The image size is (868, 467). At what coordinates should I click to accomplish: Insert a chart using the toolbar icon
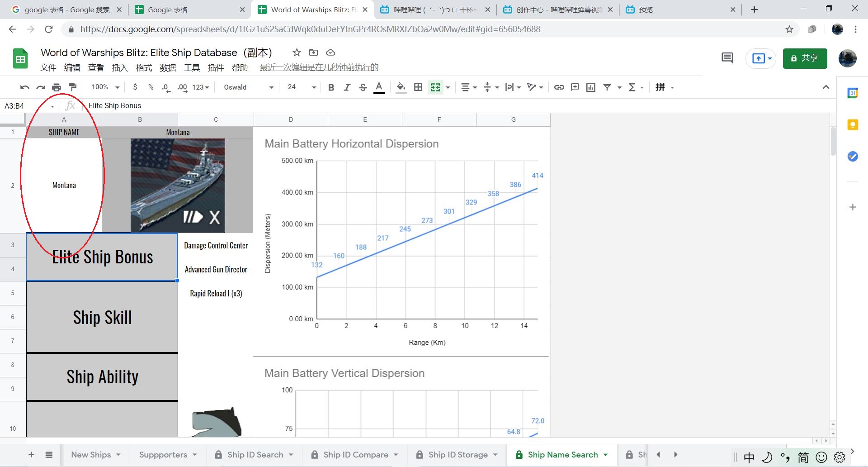click(x=590, y=87)
